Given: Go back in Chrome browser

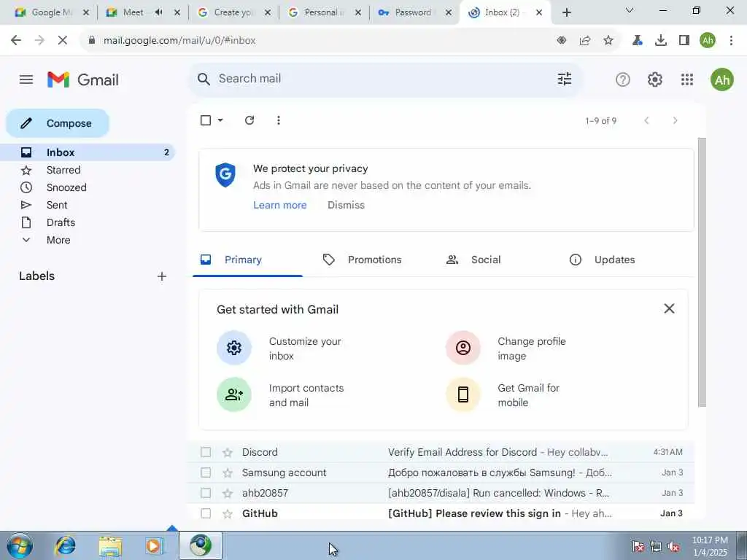Looking at the screenshot, I should pyautogui.click(x=16, y=41).
